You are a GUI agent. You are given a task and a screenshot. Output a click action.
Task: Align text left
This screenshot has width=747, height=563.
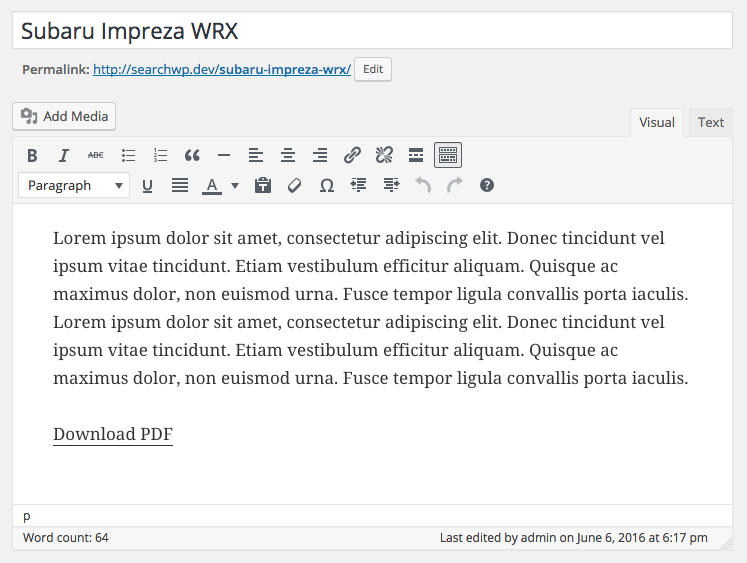[256, 155]
